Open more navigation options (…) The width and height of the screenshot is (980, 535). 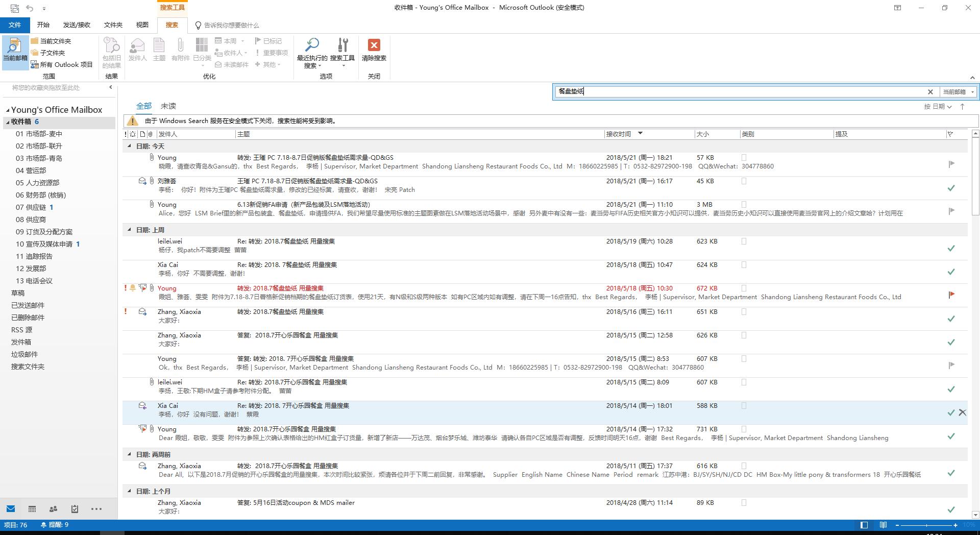click(x=96, y=509)
